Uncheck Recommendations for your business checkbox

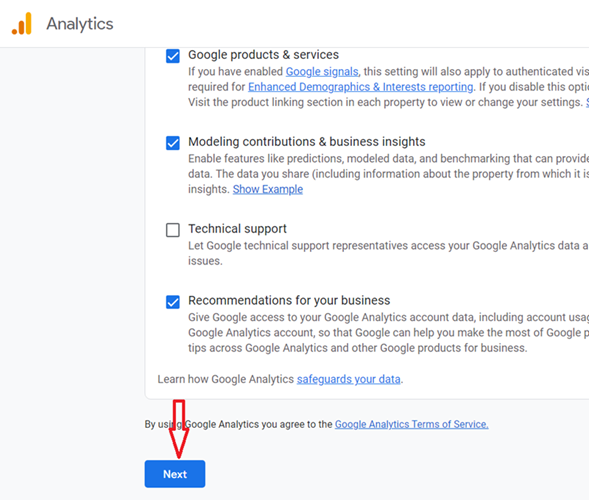[173, 302]
